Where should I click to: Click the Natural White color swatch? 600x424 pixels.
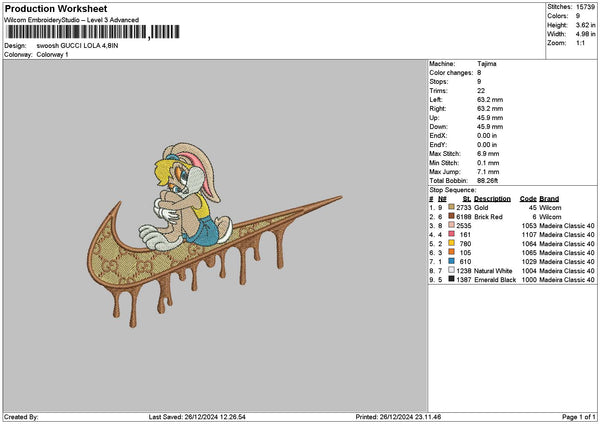451,270
